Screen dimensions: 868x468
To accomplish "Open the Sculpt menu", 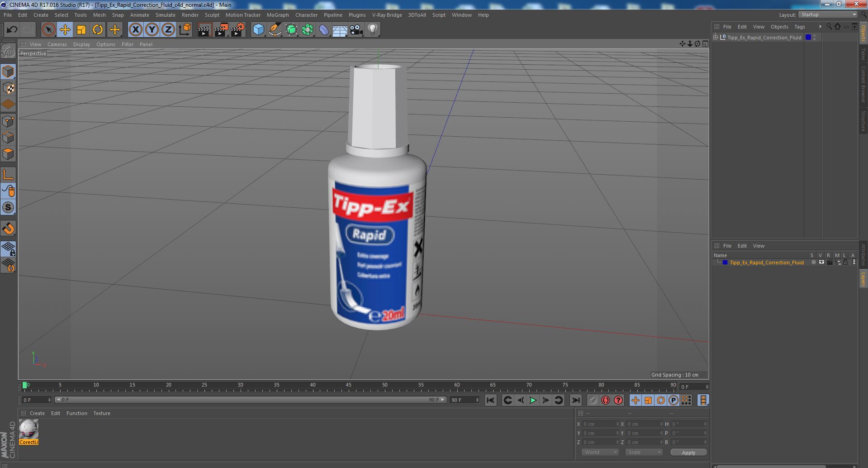I will [212, 15].
